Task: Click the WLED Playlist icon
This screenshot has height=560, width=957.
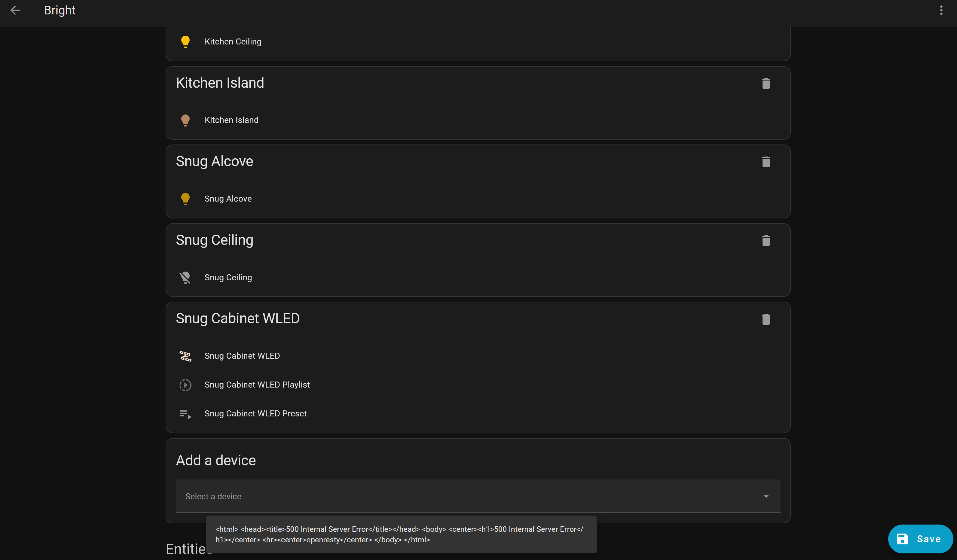Action: tap(185, 385)
